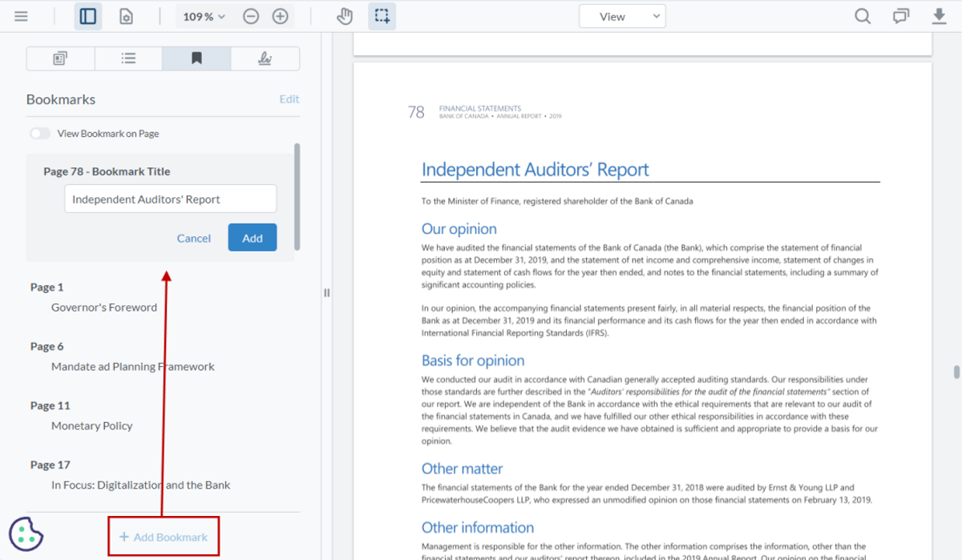
Task: Click the bookmark title input field
Action: 170,198
